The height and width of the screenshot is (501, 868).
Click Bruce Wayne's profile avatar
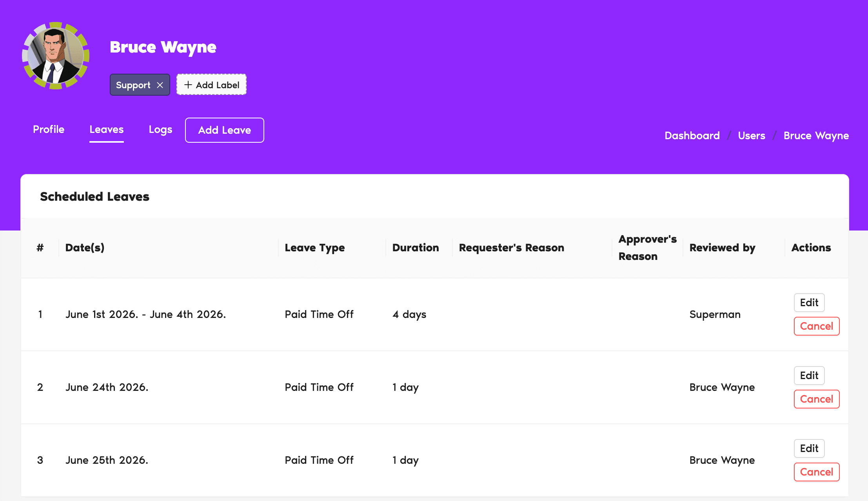(x=56, y=56)
